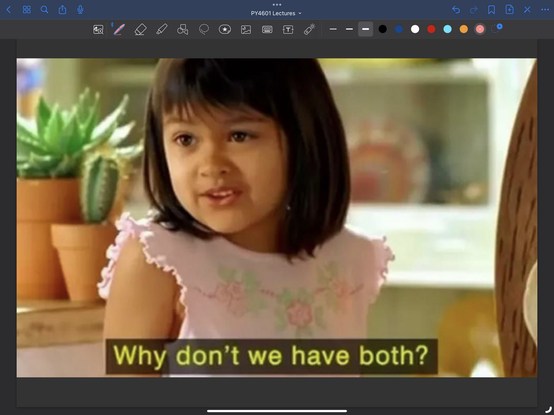The height and width of the screenshot is (415, 554).
Task: Open the Elements sticker tool
Action: pos(225,29)
